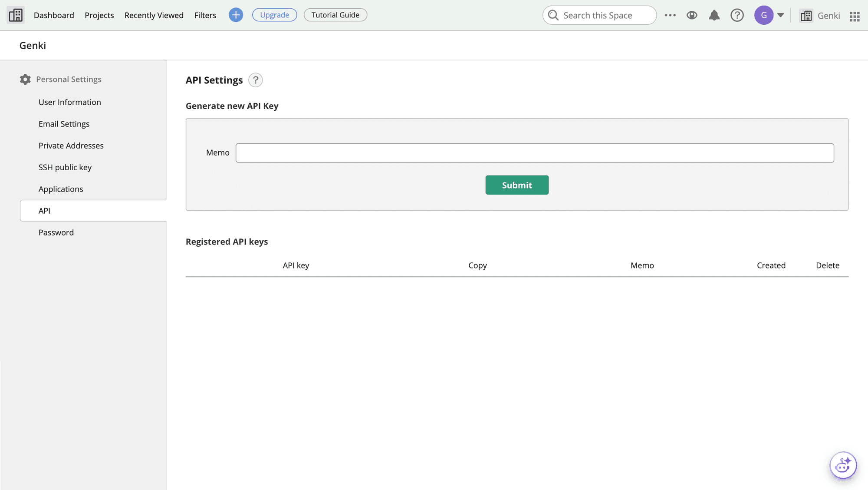Click the Upgrade button
The image size is (868, 490).
(274, 14)
